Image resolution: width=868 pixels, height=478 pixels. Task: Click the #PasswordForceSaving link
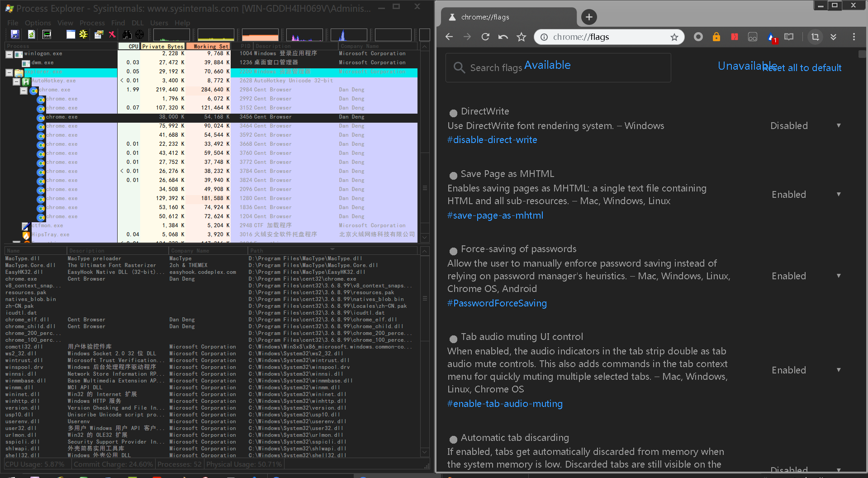[x=497, y=303]
